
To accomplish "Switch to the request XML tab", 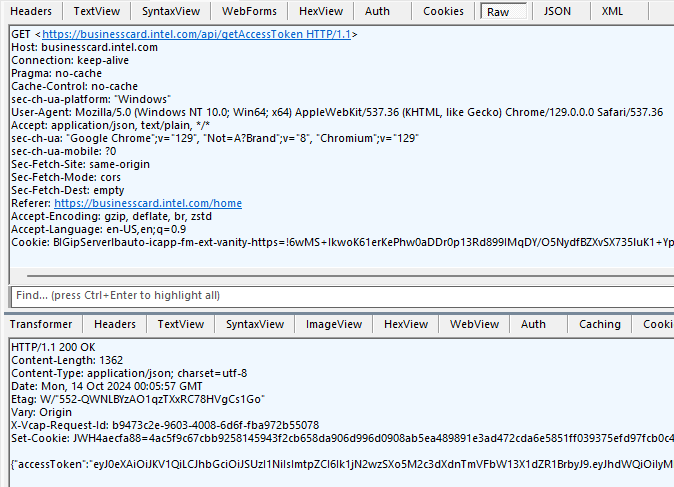I will [612, 11].
